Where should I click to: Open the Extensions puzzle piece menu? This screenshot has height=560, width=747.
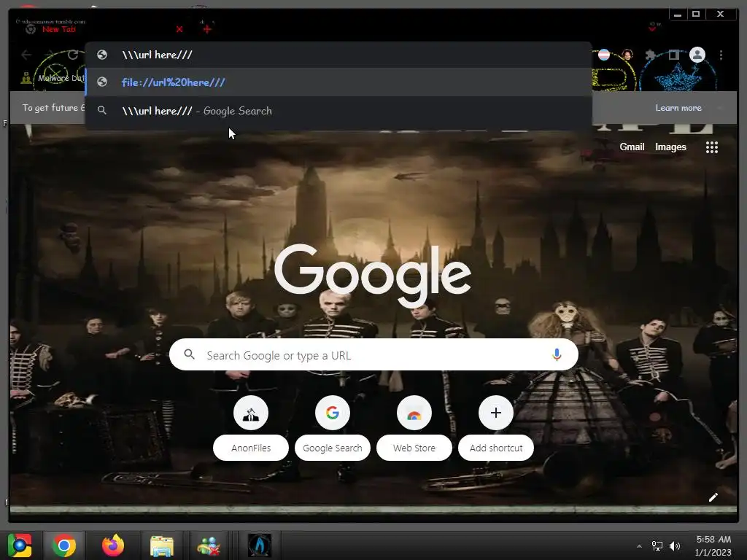click(x=650, y=55)
